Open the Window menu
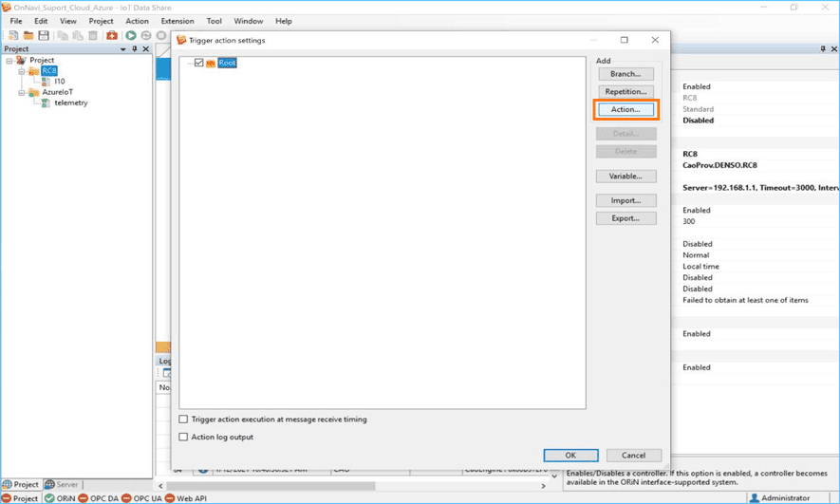840x504 pixels. pos(248,21)
